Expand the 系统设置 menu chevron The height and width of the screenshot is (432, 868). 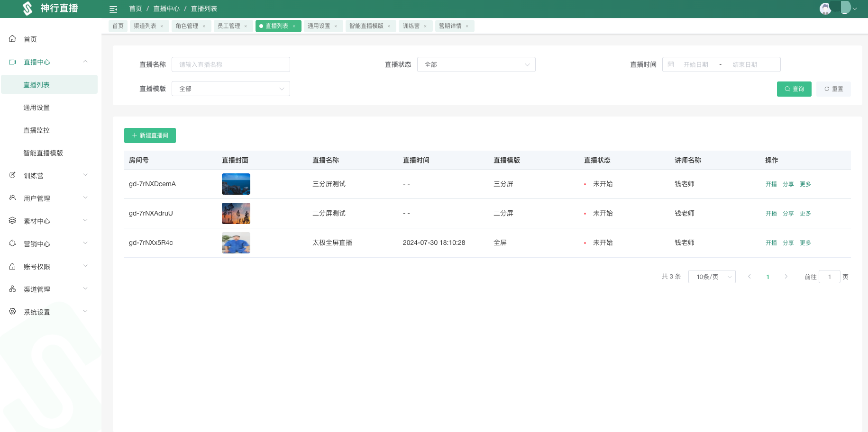click(85, 312)
